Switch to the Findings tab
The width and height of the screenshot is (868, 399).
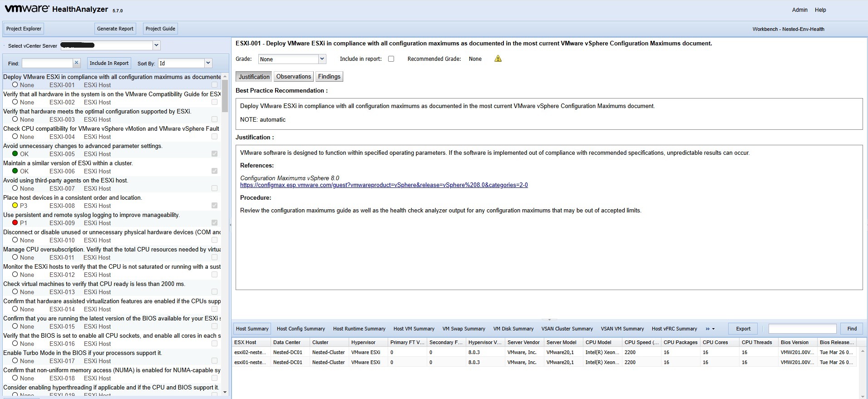tap(329, 77)
